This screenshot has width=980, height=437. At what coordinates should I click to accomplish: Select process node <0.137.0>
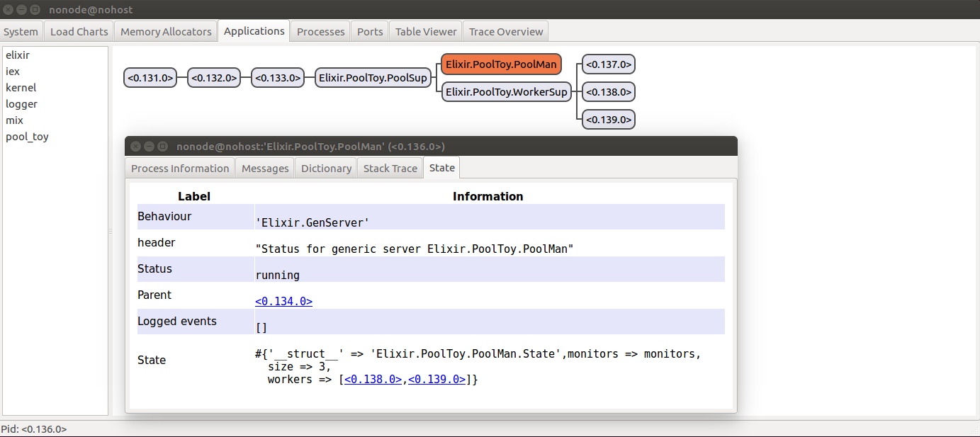tap(607, 64)
